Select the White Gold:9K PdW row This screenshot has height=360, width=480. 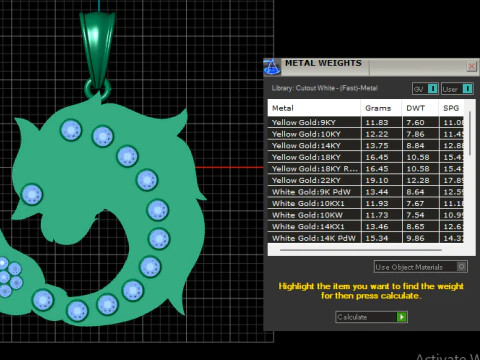[366, 192]
